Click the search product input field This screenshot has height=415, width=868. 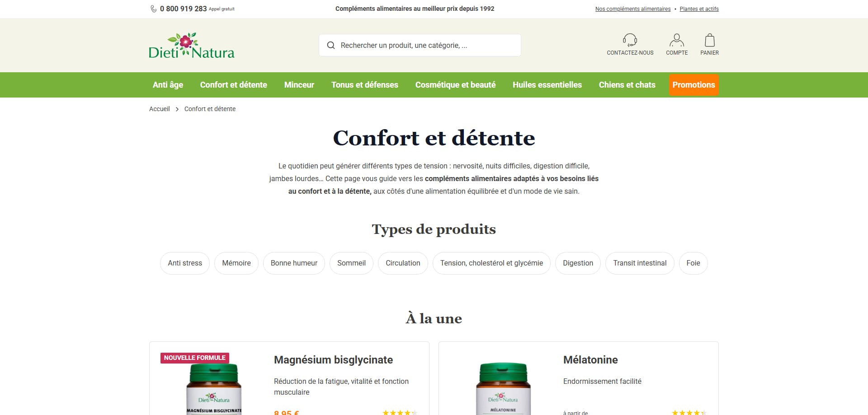[x=420, y=45]
